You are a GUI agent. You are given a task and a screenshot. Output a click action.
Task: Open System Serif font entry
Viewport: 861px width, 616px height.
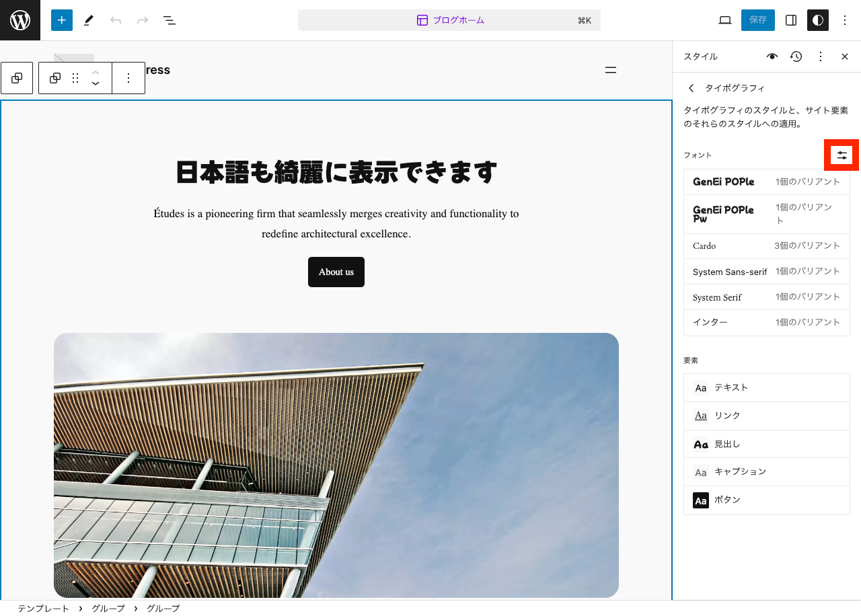pos(767,297)
